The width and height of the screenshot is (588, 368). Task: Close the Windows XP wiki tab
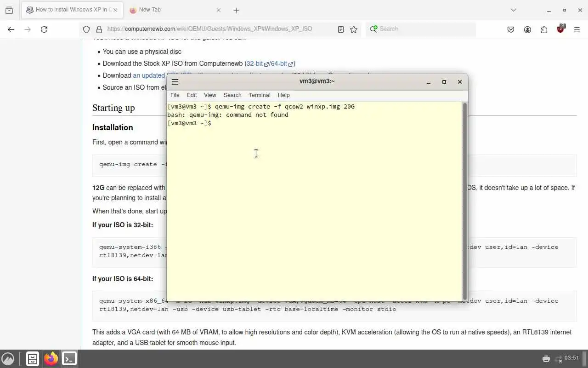[115, 10]
